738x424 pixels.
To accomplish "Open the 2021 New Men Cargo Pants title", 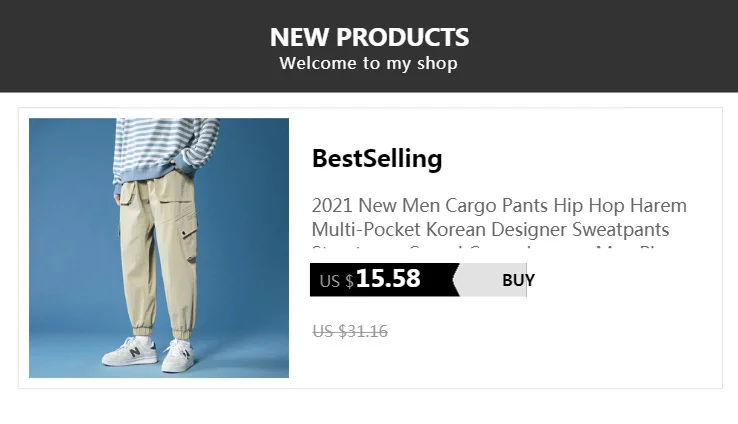I will [499, 207].
